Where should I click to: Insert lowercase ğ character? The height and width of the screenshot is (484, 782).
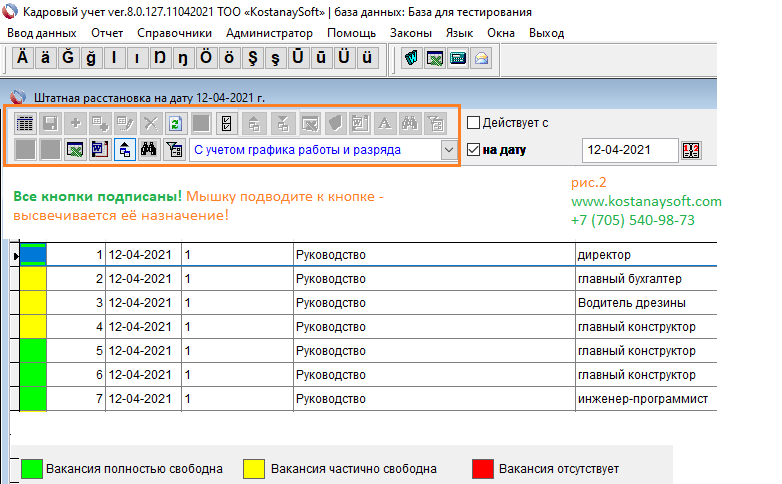point(91,58)
